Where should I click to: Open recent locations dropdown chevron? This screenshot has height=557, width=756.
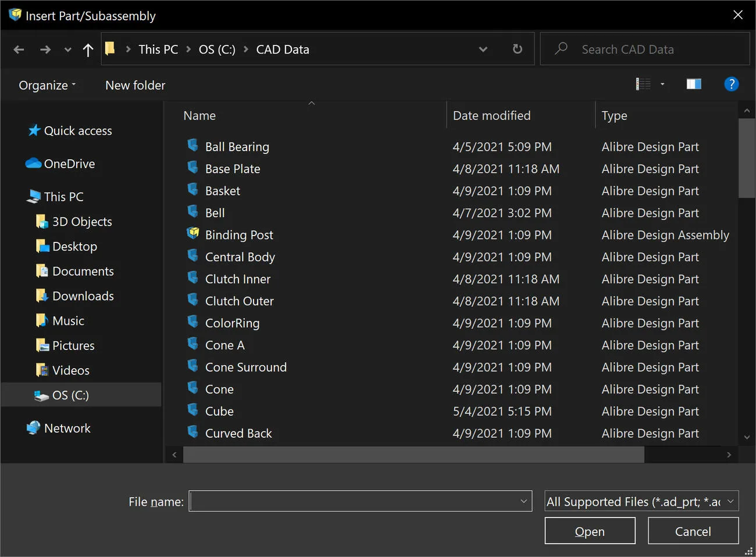[x=67, y=50]
